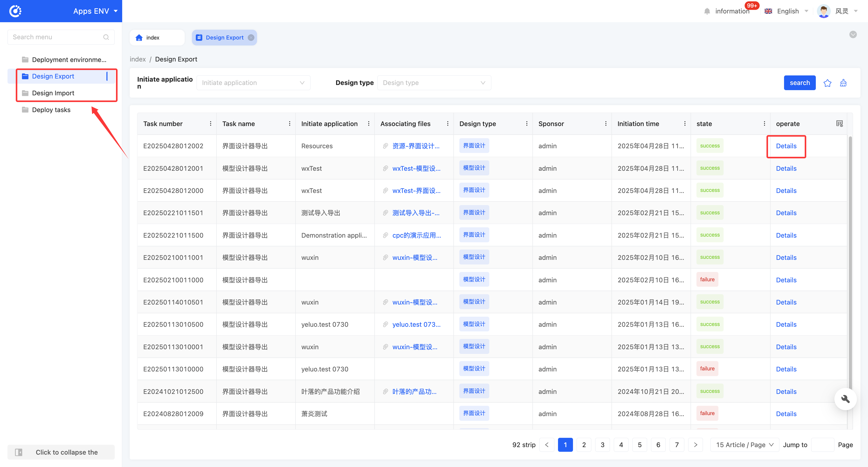
Task: Click the Jump to page input field
Action: coord(822,445)
